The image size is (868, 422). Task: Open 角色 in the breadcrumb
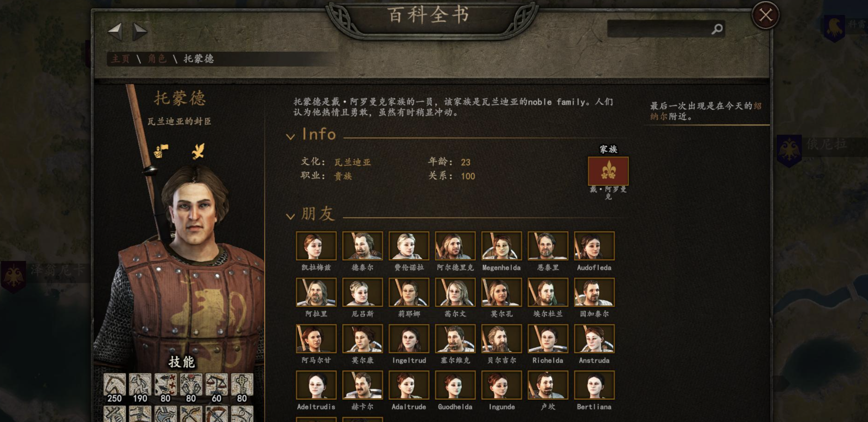pyautogui.click(x=157, y=59)
